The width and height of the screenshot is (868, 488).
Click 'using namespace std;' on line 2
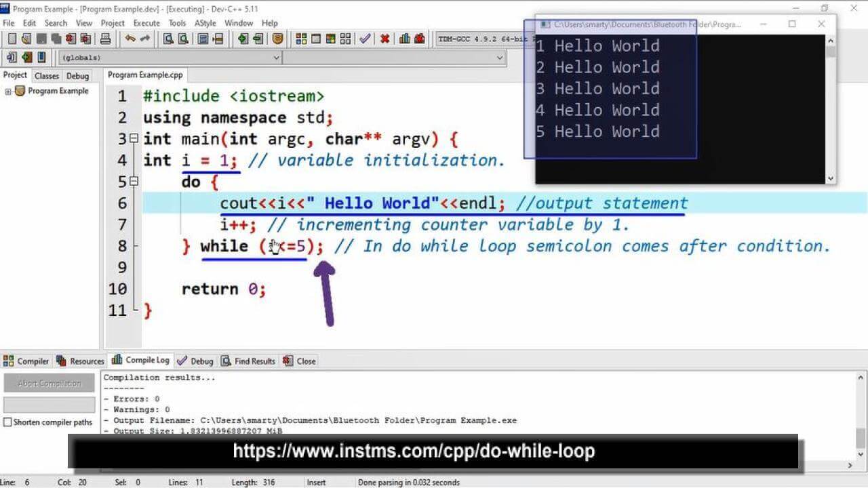click(238, 118)
